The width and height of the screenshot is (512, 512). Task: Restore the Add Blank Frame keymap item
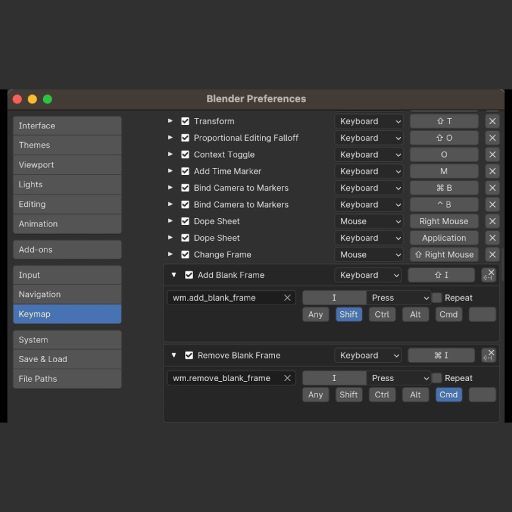pyautogui.click(x=489, y=275)
